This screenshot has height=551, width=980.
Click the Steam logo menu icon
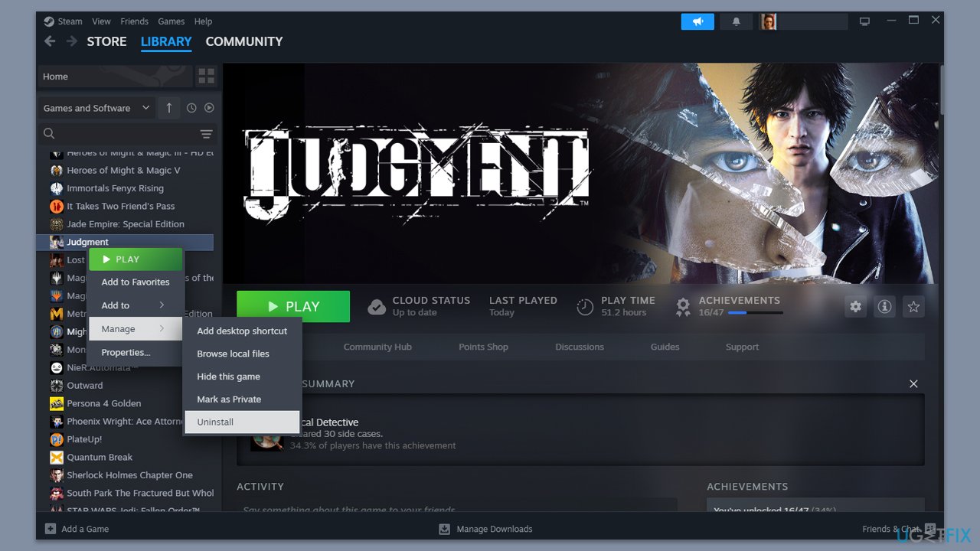coord(49,21)
